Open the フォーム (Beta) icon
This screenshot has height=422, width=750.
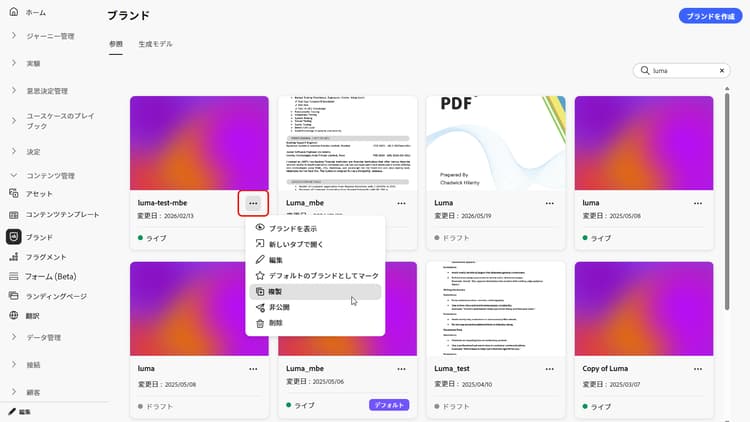pos(14,276)
